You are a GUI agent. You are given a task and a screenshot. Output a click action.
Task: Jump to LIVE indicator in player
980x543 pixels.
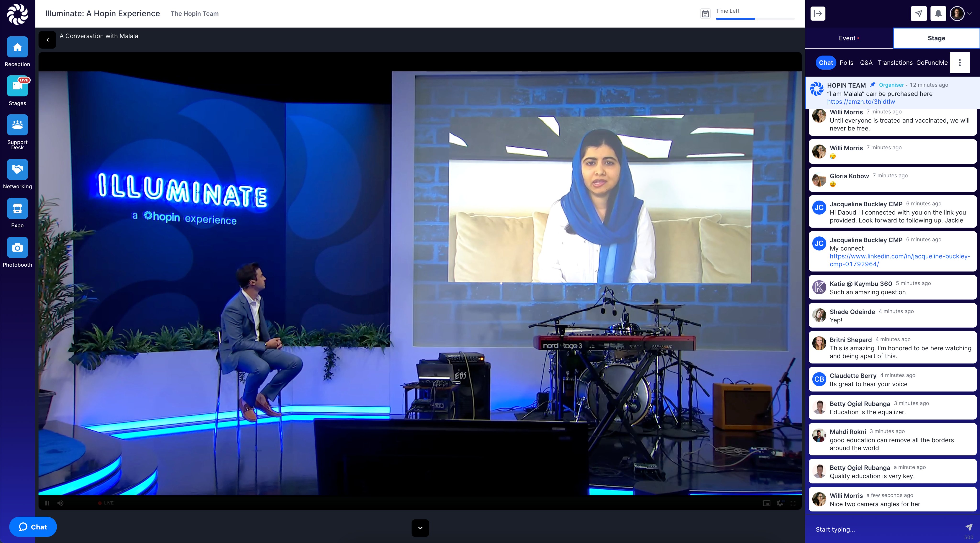[106, 503]
